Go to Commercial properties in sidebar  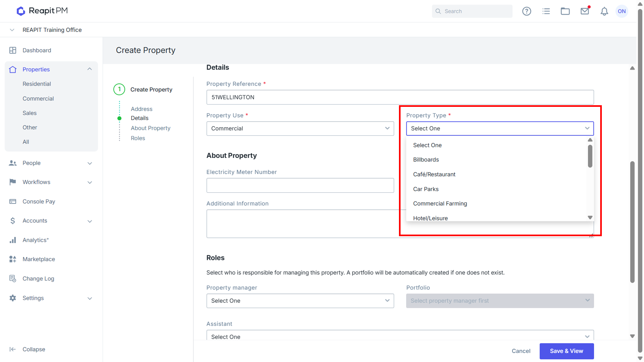tap(38, 99)
